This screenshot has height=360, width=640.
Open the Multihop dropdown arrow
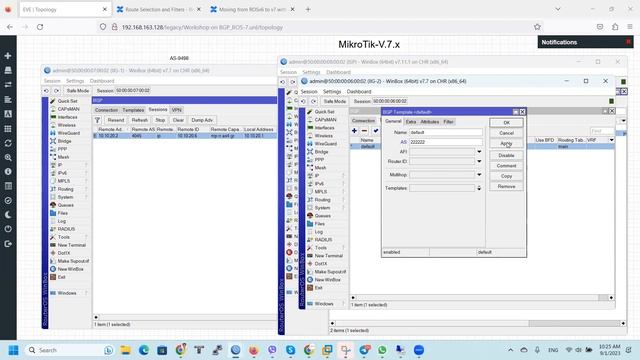tap(479, 175)
